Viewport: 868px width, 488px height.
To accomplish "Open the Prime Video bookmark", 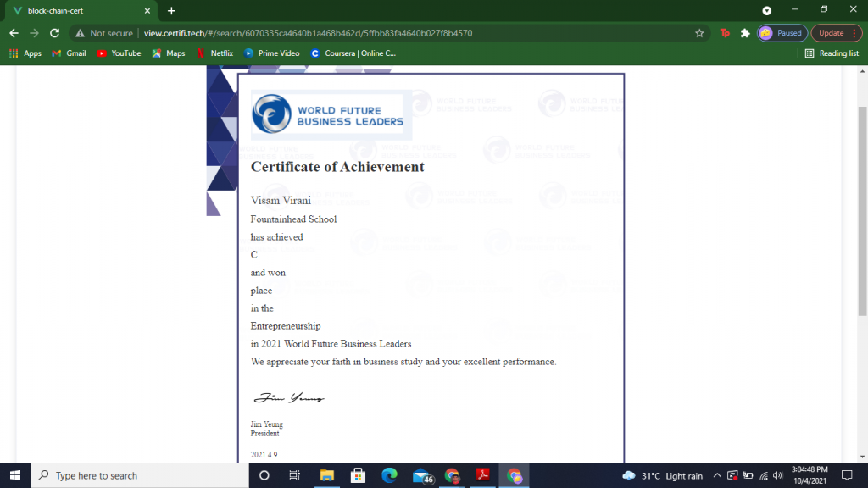I will pos(272,53).
